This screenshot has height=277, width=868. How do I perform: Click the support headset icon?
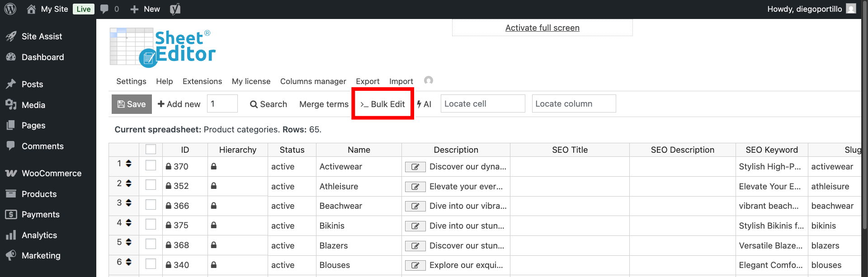(x=428, y=80)
